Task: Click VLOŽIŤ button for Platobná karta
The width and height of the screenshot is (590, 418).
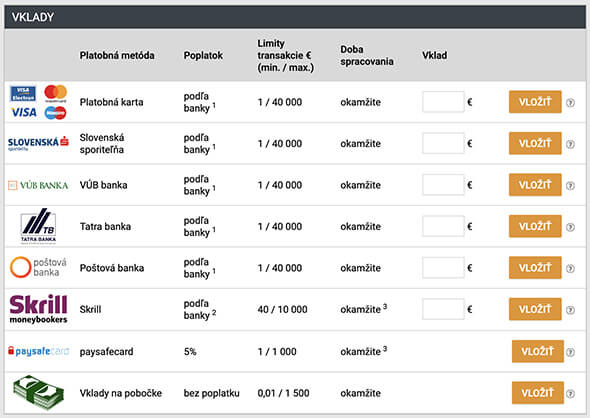Action: 535,102
